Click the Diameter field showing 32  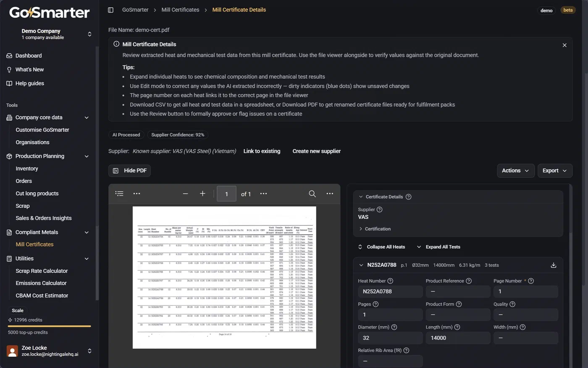point(390,338)
